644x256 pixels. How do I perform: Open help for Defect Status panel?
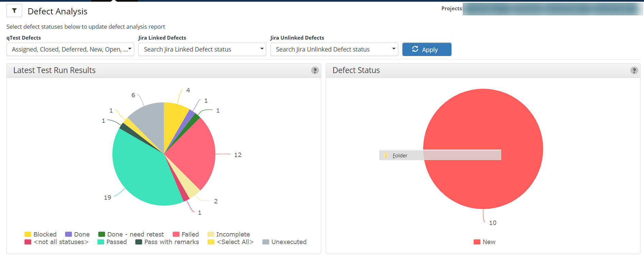click(634, 70)
